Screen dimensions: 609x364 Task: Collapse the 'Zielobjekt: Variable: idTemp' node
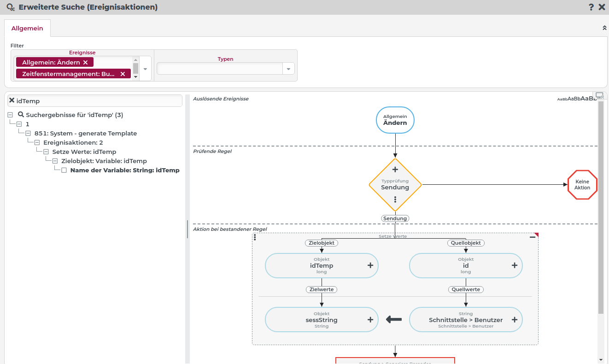click(x=55, y=161)
